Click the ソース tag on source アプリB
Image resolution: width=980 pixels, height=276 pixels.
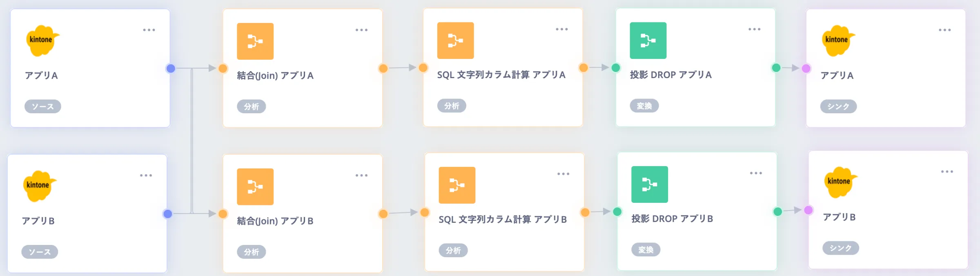pyautogui.click(x=40, y=252)
